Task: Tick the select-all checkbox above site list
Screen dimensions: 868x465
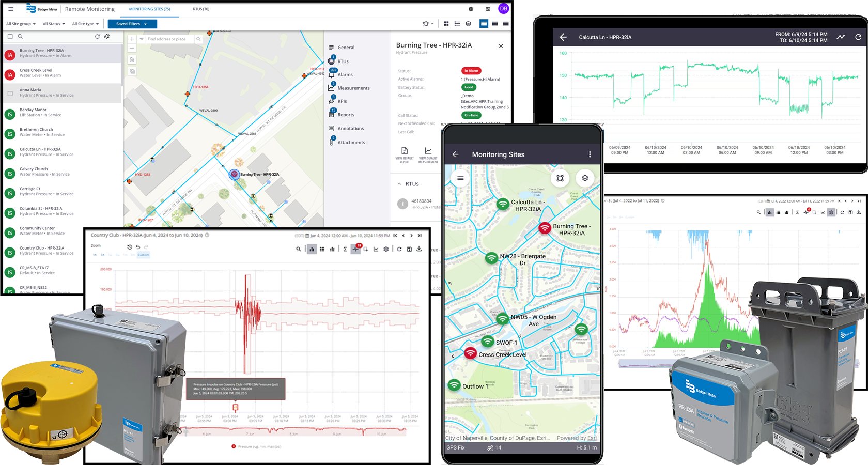Action: click(x=10, y=37)
